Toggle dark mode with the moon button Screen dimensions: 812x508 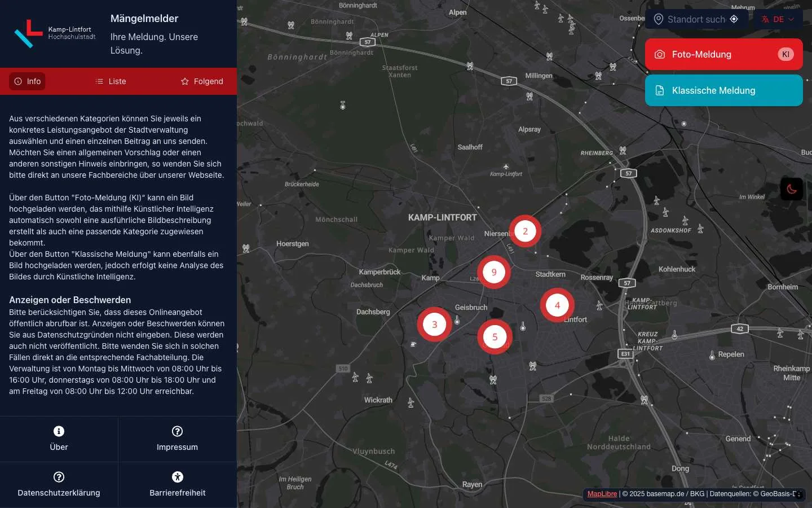point(792,189)
